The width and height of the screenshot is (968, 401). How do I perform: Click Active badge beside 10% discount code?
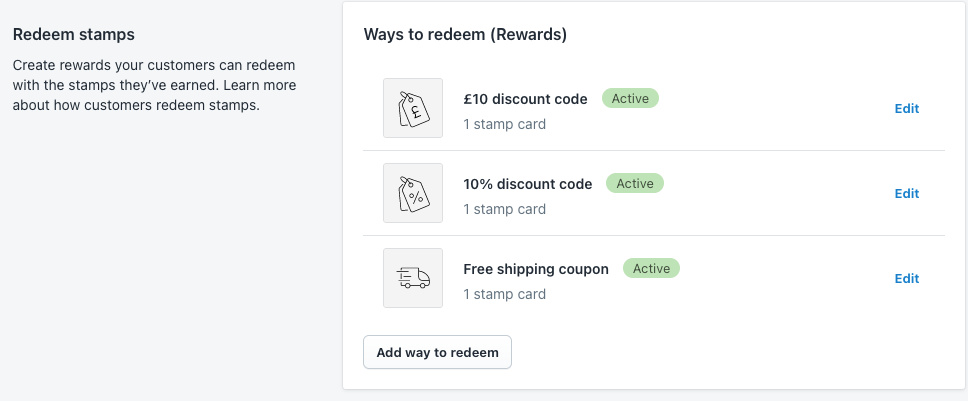pyautogui.click(x=635, y=183)
